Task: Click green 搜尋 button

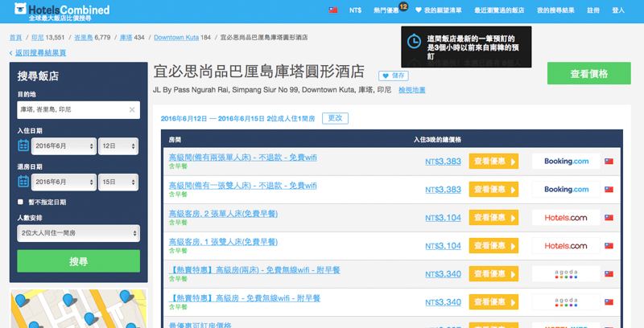Action: [78, 261]
